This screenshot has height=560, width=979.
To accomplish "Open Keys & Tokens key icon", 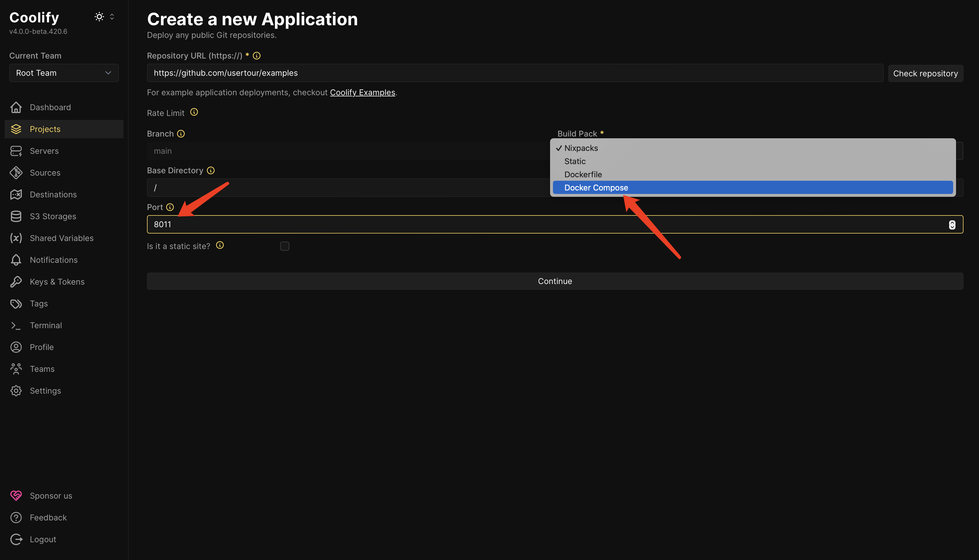I will (x=16, y=281).
